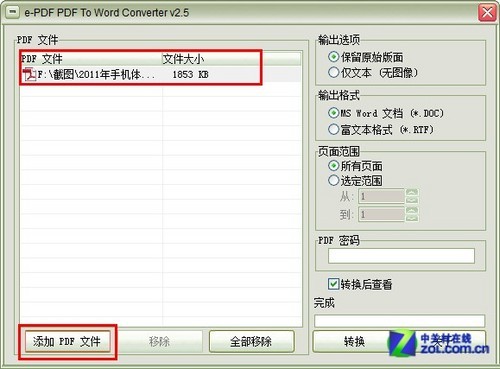Viewport: 500px width, 369px height.
Task: Open the window system menu icon
Action: tap(13, 12)
